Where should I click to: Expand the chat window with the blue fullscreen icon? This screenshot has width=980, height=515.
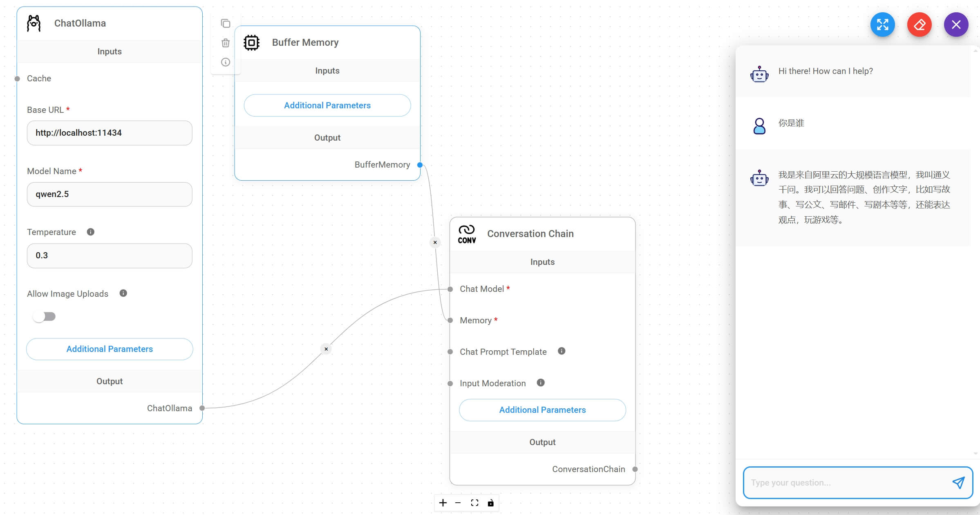(x=883, y=25)
